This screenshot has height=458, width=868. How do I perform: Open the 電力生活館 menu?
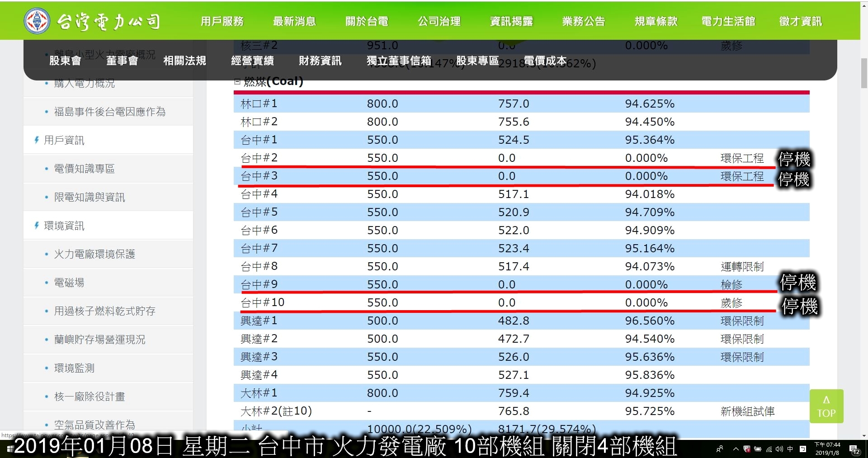[x=728, y=21]
